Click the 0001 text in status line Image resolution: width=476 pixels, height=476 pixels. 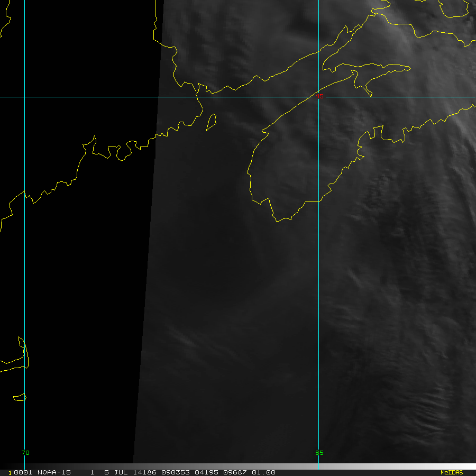click(x=23, y=472)
